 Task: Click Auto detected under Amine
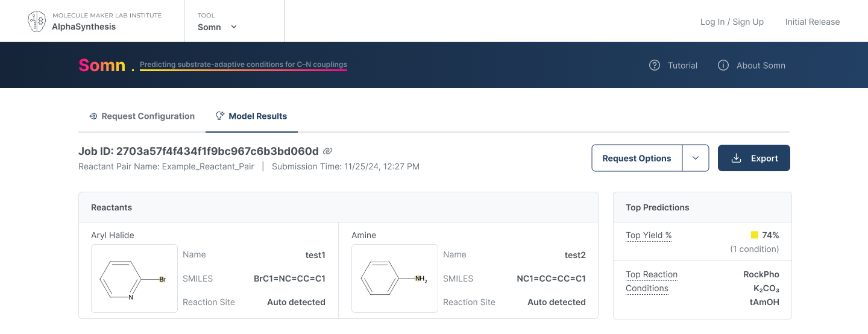point(556,302)
